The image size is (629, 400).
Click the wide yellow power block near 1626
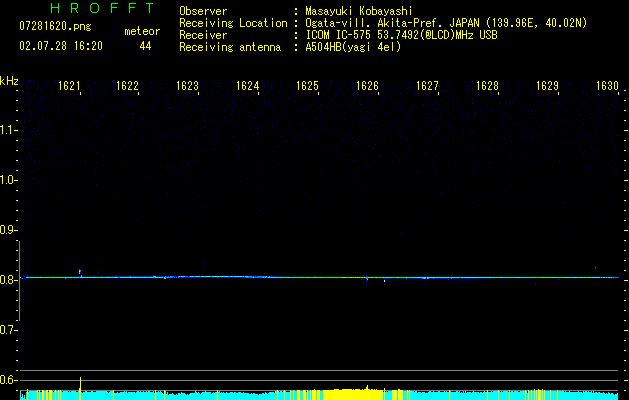click(353, 394)
